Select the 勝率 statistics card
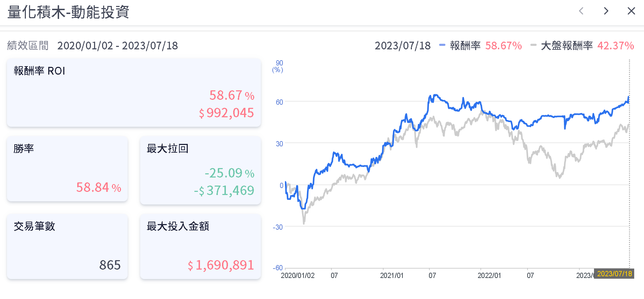This screenshot has height=299, width=644. [67, 169]
